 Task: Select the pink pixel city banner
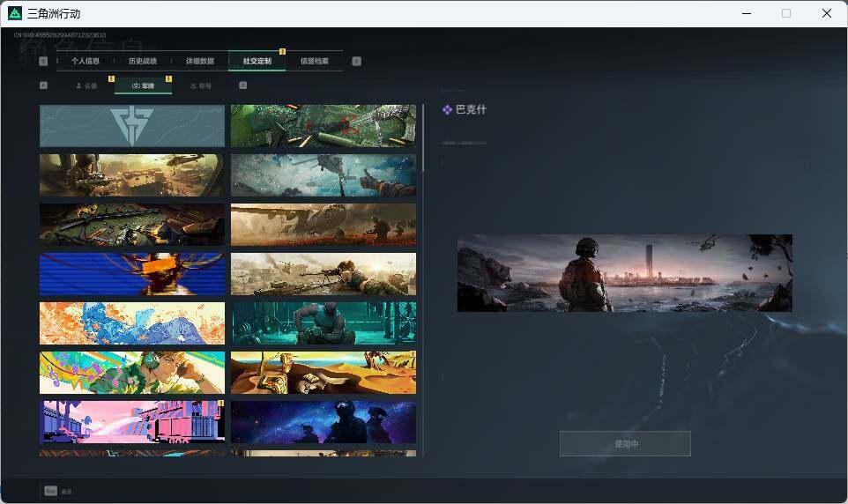tap(132, 422)
